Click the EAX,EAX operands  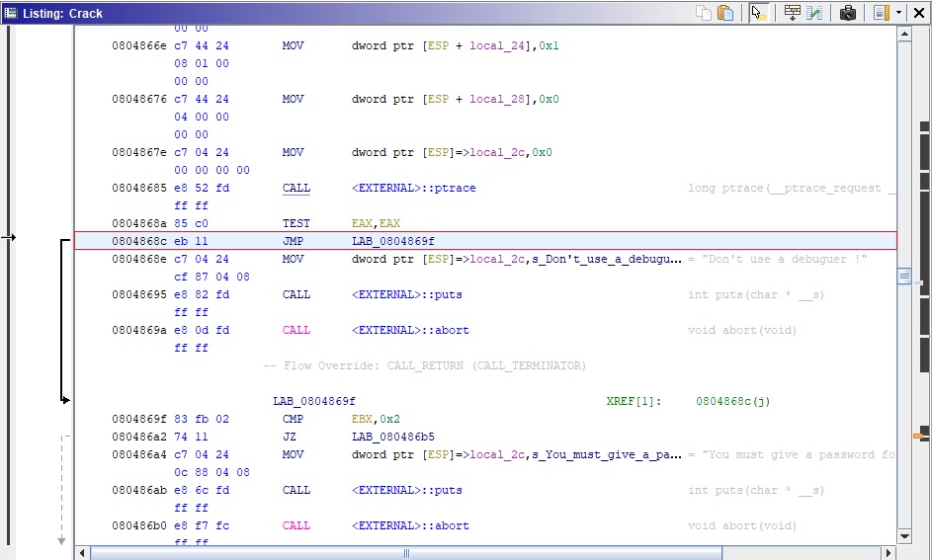376,223
